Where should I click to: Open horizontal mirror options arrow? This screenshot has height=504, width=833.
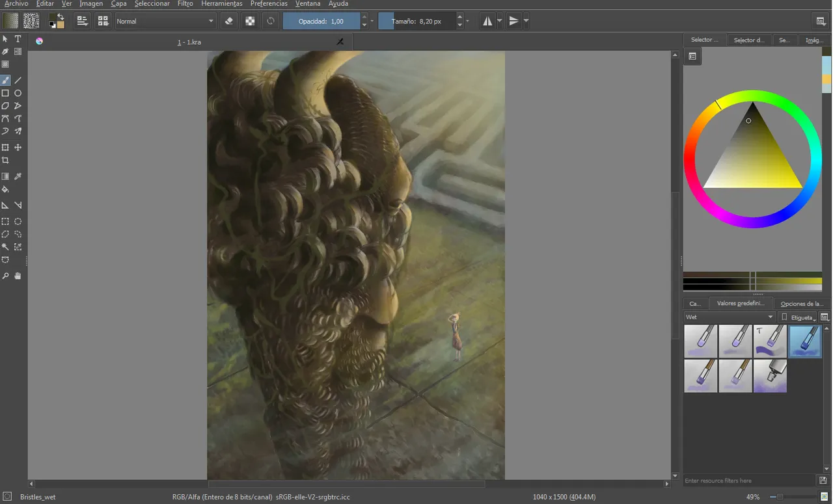(x=500, y=21)
